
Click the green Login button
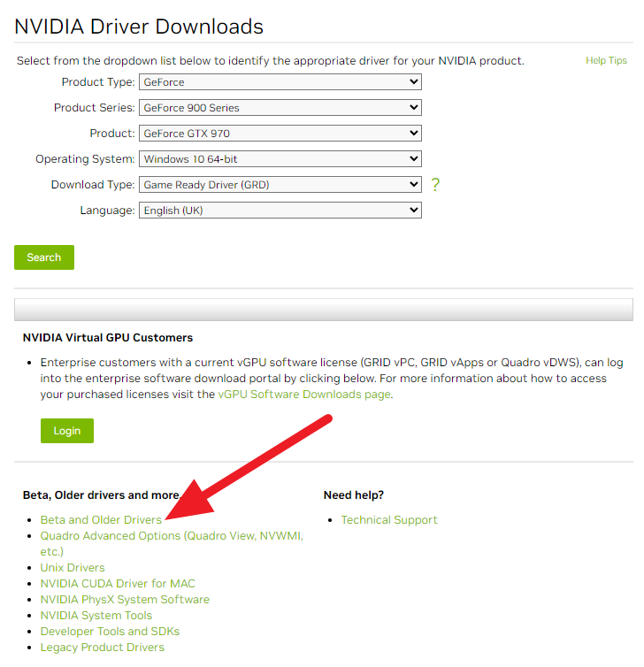click(67, 431)
